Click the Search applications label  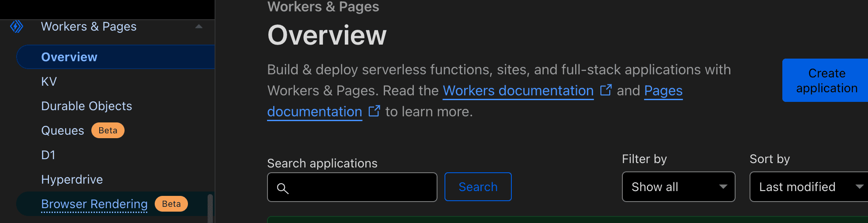point(322,163)
